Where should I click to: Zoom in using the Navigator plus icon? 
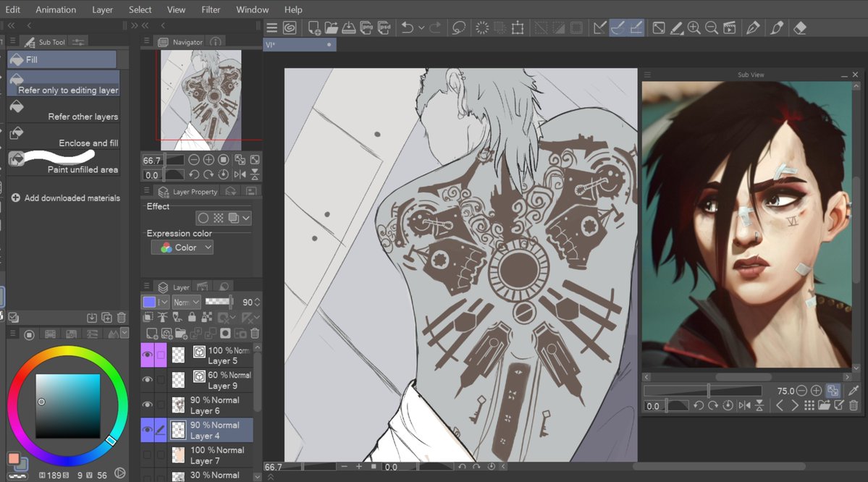[x=208, y=160]
